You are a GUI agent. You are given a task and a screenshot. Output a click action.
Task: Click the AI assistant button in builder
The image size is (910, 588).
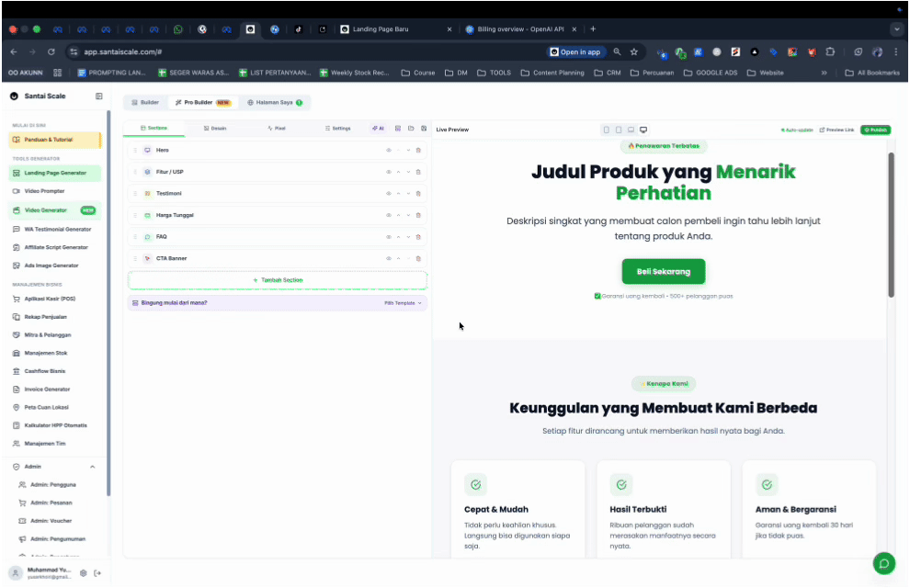(x=378, y=129)
